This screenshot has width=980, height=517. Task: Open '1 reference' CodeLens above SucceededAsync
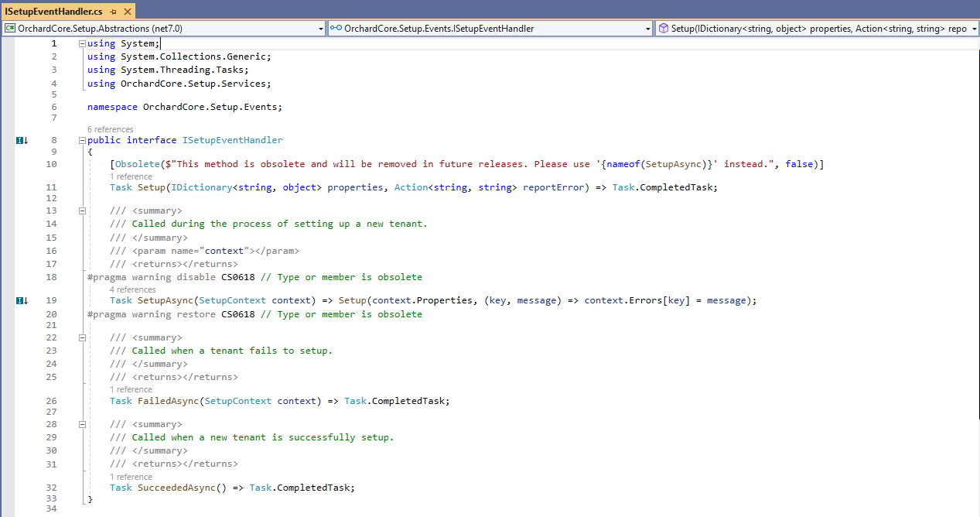[131, 478]
